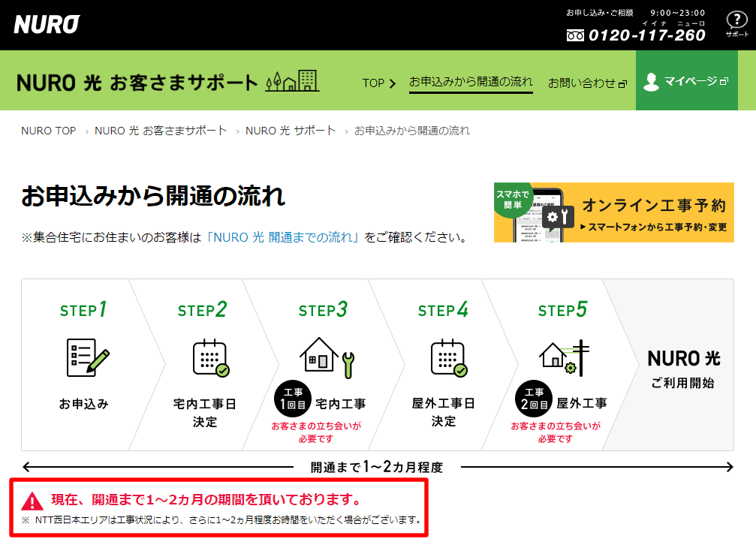Image resolution: width=756 pixels, height=542 pixels.
Task: Click the red warning triangle icon
Action: point(32,501)
